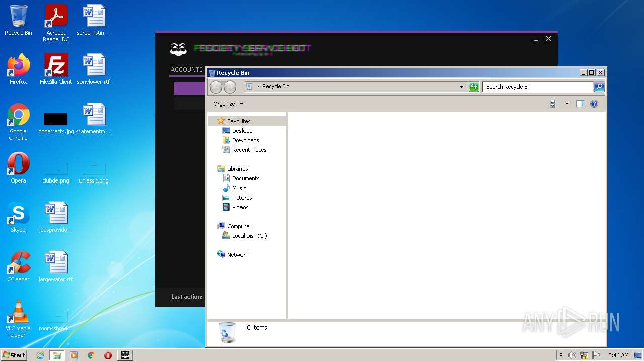Open Acrobat Reader DC desktop shortcut
The height and width of the screenshot is (362, 644).
pyautogui.click(x=56, y=23)
